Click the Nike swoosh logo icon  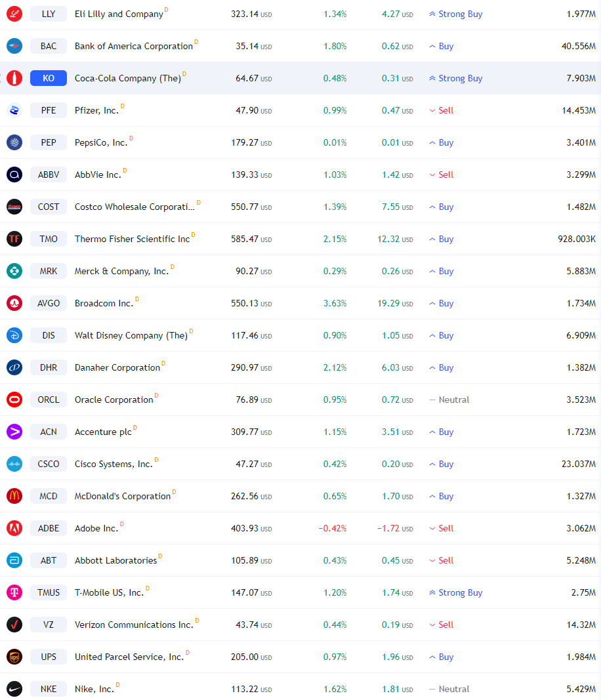click(x=14, y=689)
